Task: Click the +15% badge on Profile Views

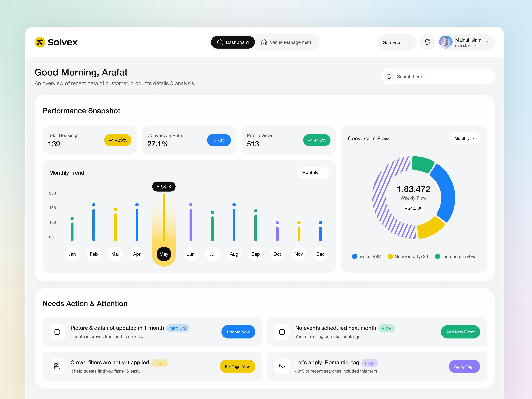Action: click(x=317, y=140)
